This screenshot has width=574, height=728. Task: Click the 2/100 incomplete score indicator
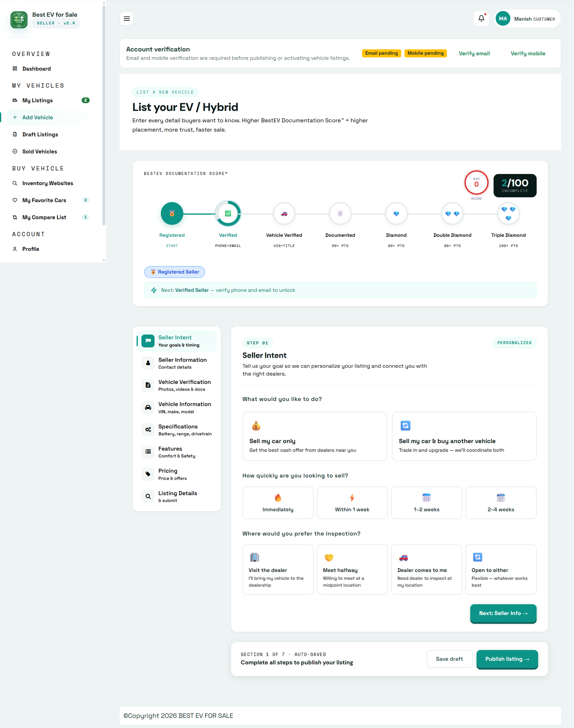pyautogui.click(x=515, y=185)
